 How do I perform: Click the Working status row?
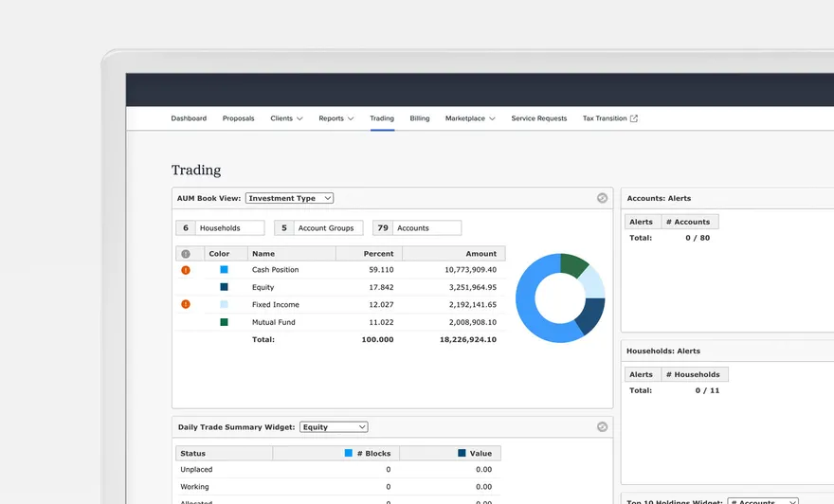pos(338,486)
